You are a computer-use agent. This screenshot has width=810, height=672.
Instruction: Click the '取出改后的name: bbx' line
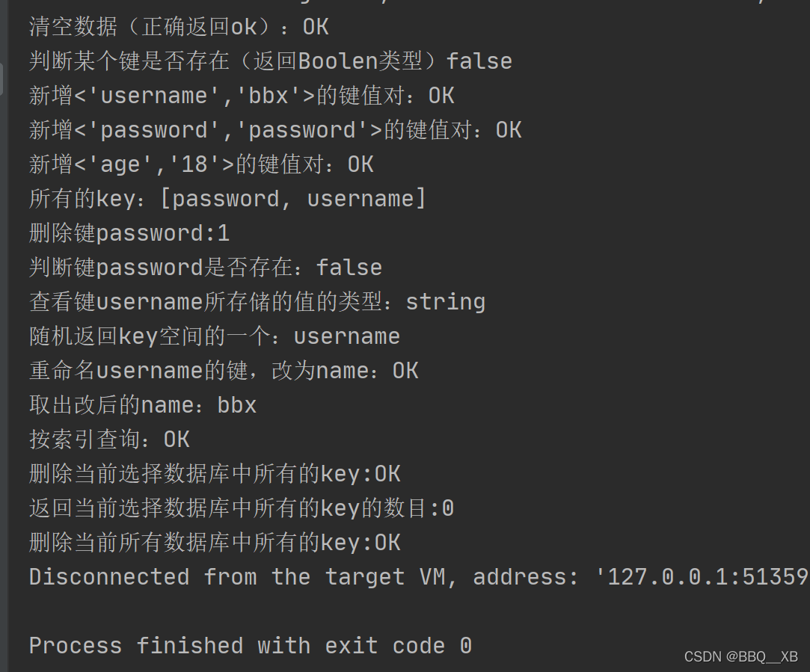[x=142, y=405]
